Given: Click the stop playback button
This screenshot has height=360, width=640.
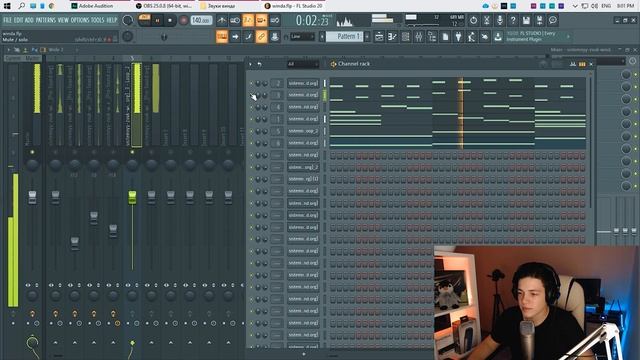Looking at the screenshot, I should [x=170, y=20].
